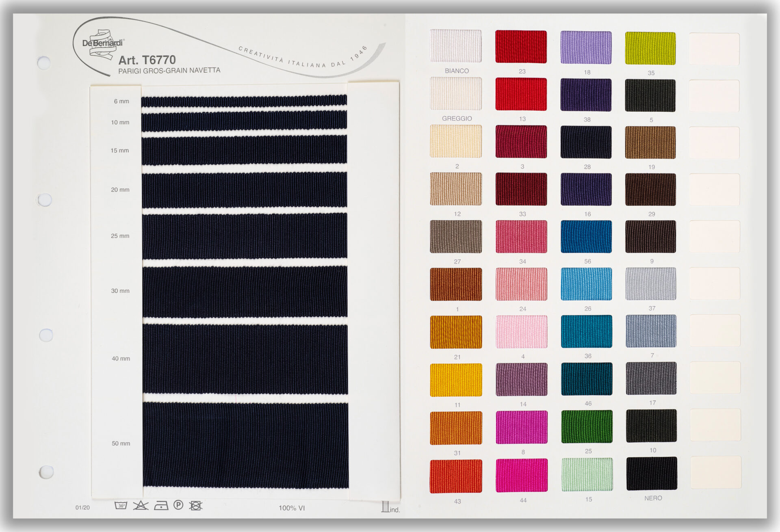Click the '100% VI' composition text
The width and height of the screenshot is (780, 532).
[x=292, y=508]
